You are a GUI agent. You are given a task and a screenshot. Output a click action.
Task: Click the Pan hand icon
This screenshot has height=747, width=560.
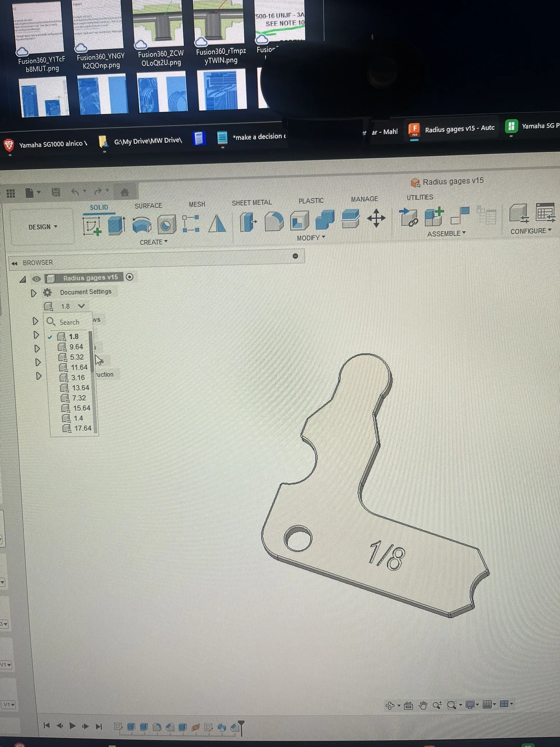coord(423,705)
